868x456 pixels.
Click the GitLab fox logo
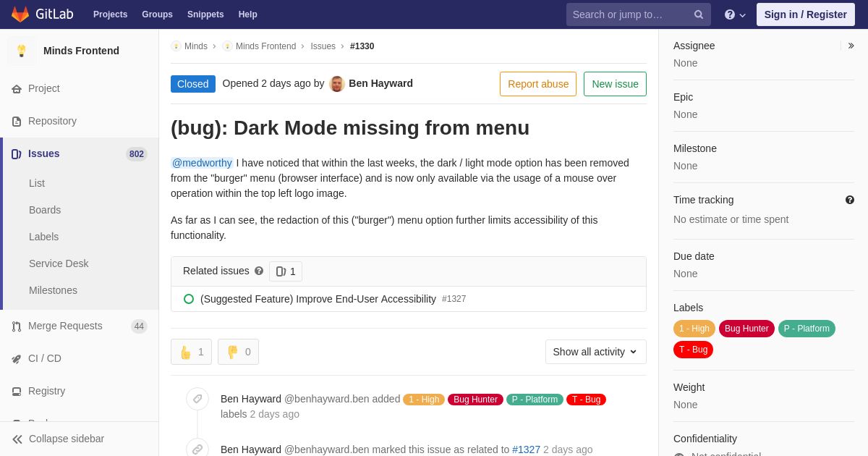(20, 14)
